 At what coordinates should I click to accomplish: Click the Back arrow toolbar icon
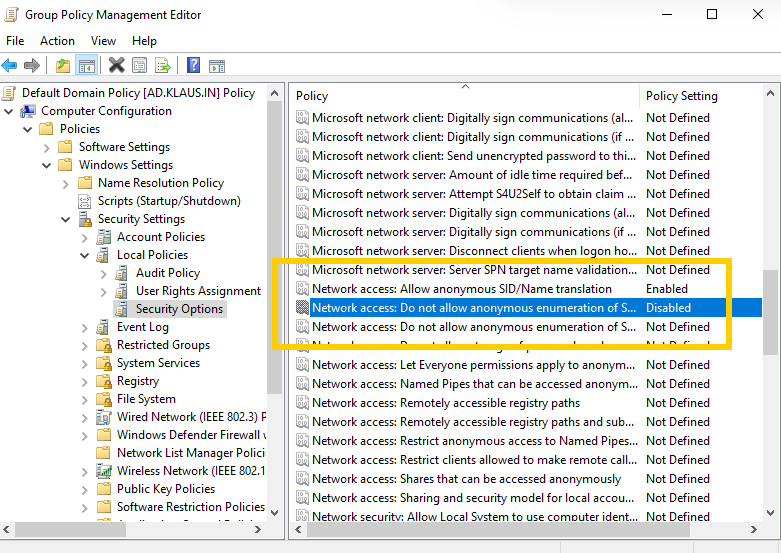(9, 65)
